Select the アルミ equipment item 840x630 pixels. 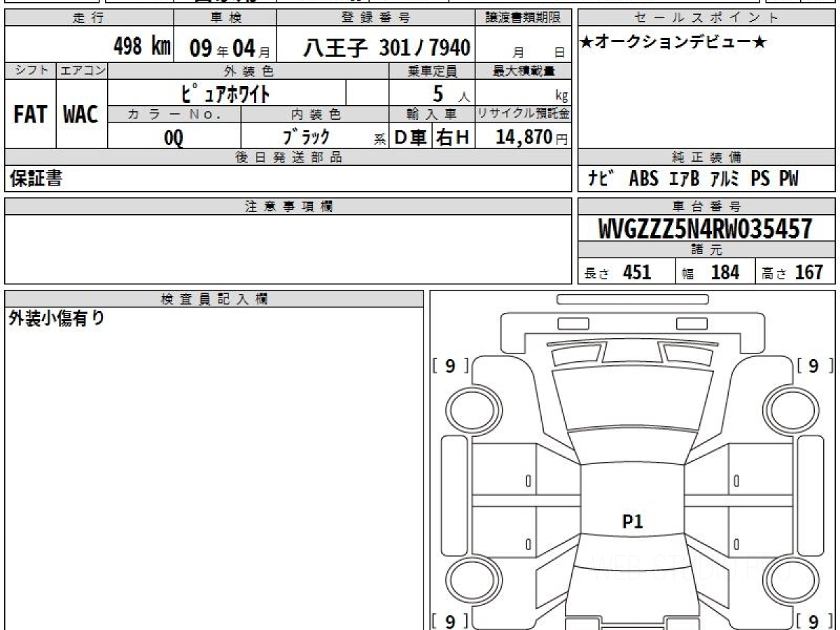click(725, 179)
